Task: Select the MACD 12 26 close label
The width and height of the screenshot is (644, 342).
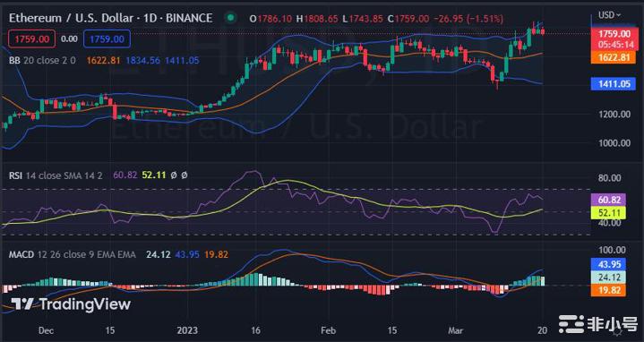Action: pos(73,255)
